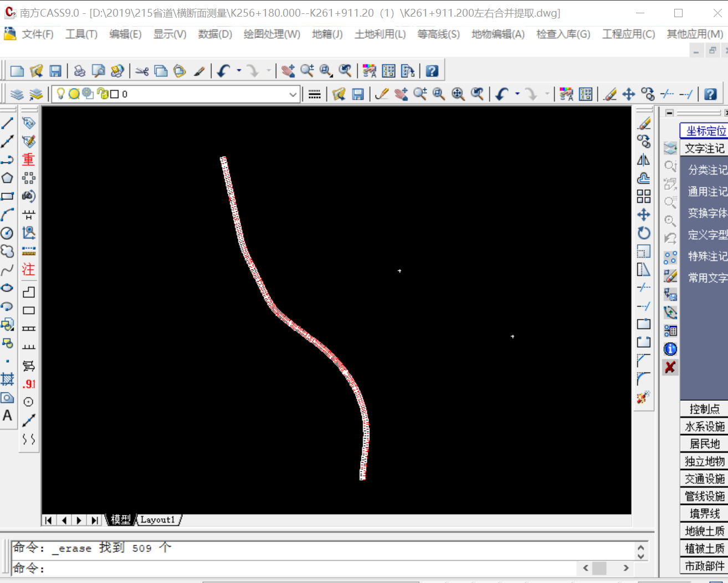
Task: Click the red '.91' elevation point icon
Action: [29, 384]
